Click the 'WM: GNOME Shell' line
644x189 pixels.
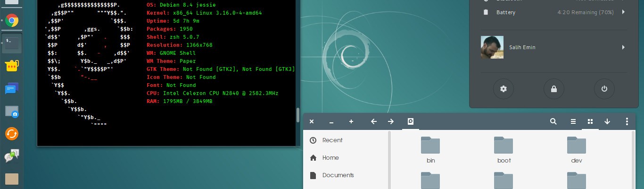click(x=171, y=53)
